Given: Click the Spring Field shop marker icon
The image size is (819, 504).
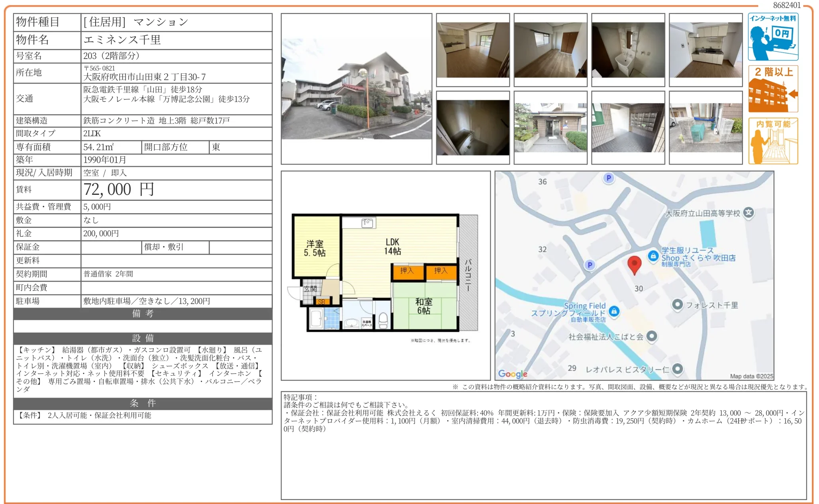Looking at the screenshot, I should (x=614, y=311).
